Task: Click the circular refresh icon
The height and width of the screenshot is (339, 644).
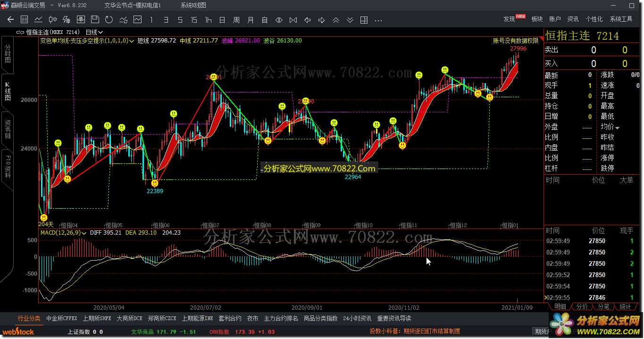Action: 109,20
